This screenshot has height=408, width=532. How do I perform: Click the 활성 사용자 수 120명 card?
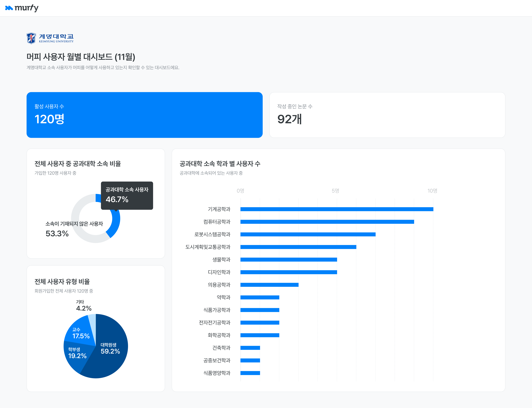point(144,115)
